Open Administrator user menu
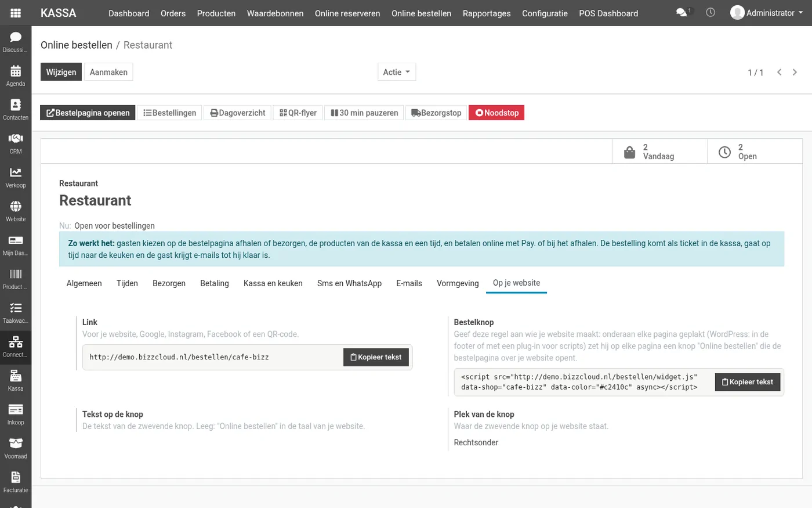Viewport: 812px width, 508px height. click(x=767, y=13)
